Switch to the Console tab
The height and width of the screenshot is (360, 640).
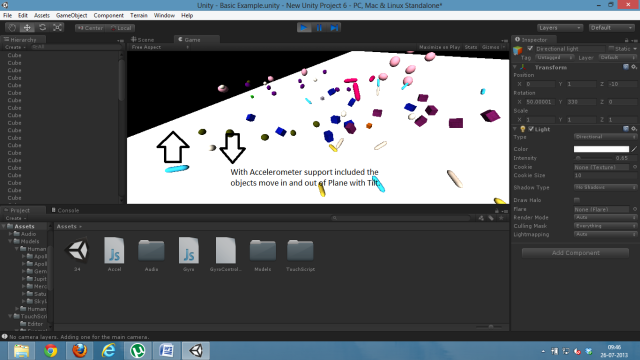(x=65, y=210)
